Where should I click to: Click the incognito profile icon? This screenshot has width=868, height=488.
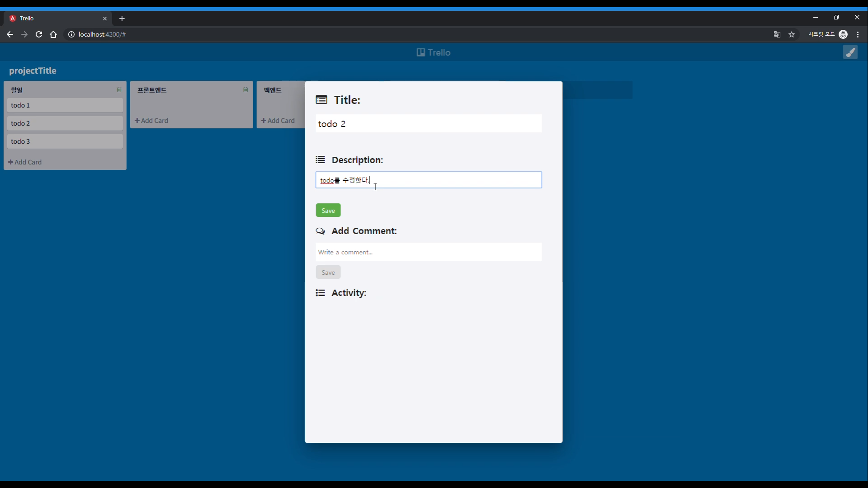843,34
